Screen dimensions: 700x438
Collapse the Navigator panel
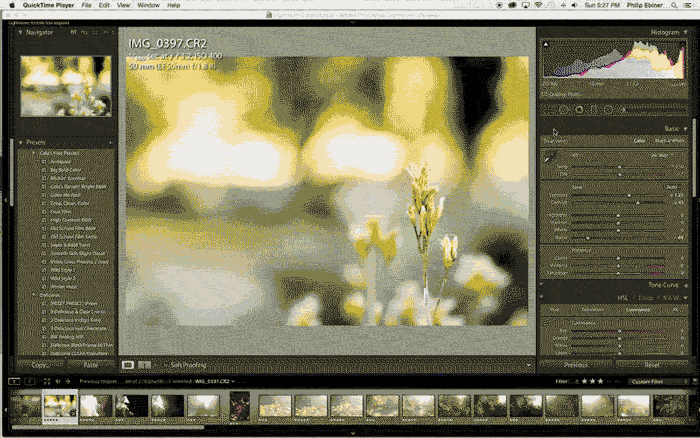(20, 32)
